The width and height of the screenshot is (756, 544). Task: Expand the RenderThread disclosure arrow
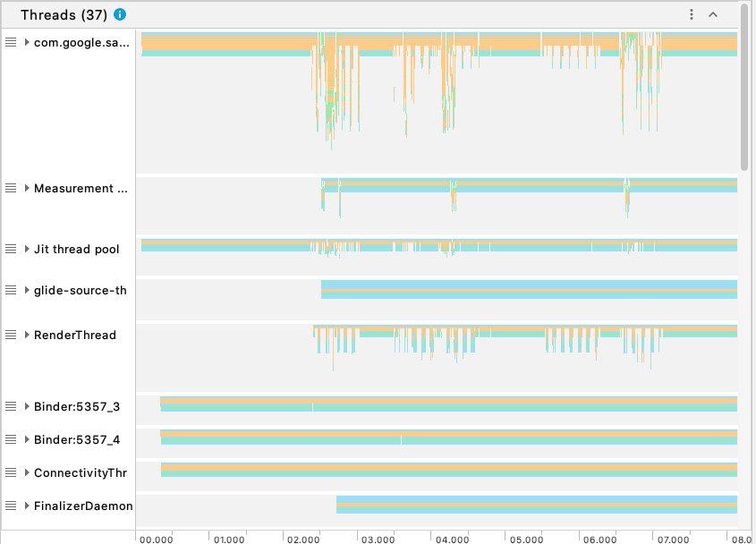click(x=28, y=335)
